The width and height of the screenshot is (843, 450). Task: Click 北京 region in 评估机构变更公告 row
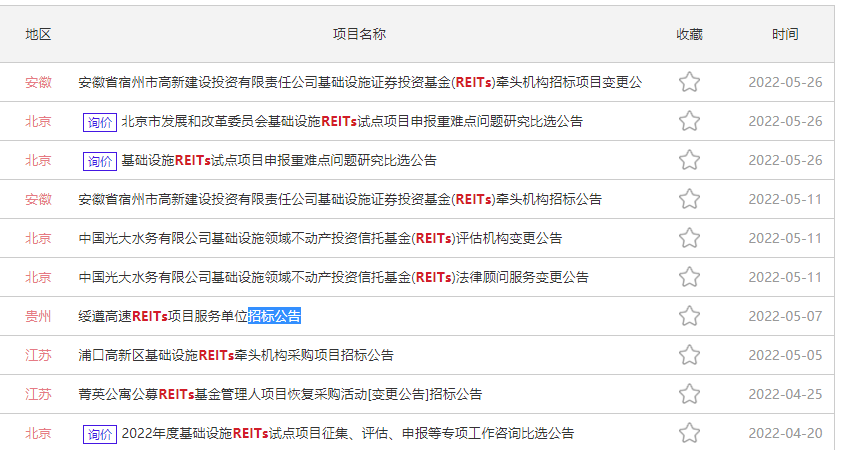38,238
